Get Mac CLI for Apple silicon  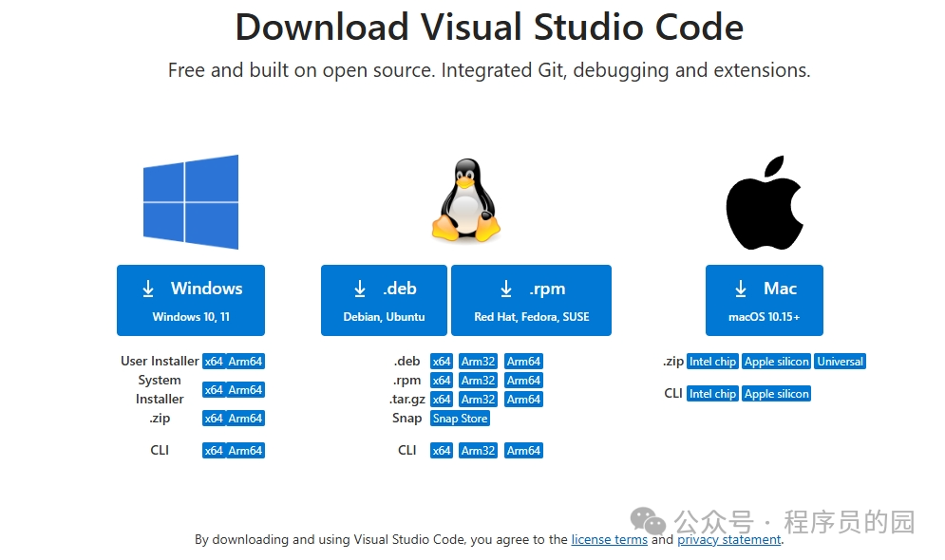tap(776, 394)
